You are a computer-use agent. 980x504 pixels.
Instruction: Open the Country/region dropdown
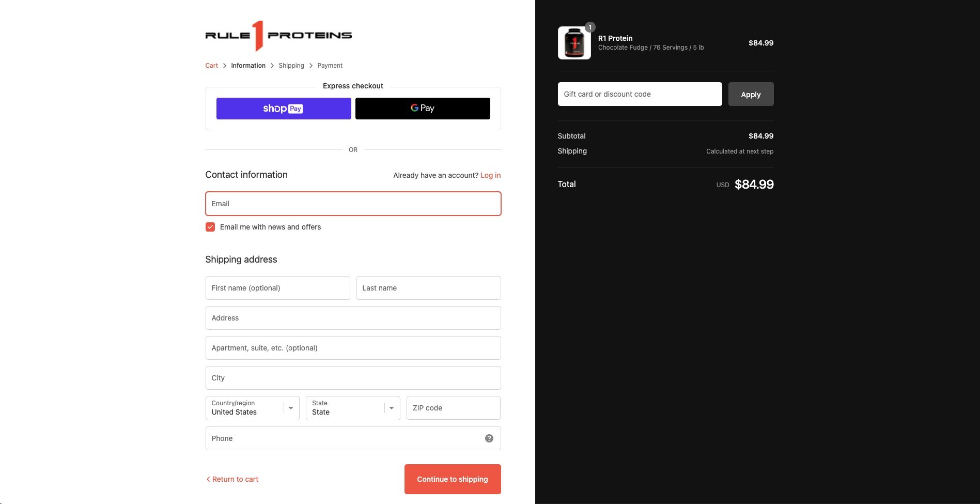(253, 408)
